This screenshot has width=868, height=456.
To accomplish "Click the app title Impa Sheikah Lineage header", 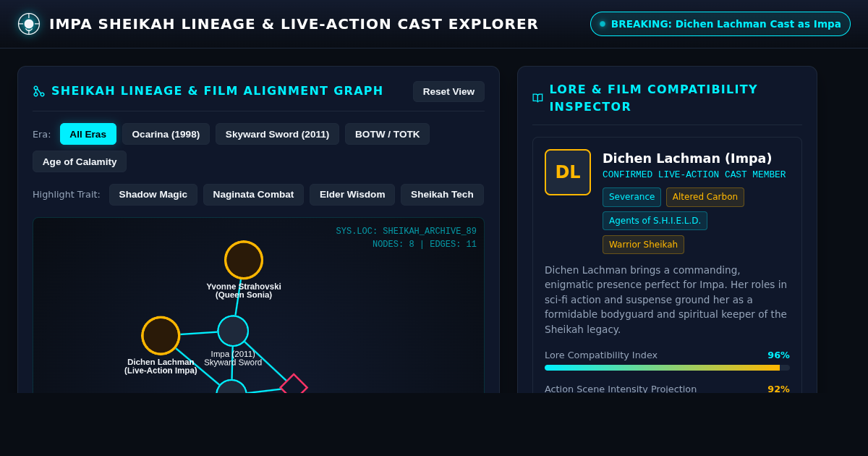I will coord(294,24).
